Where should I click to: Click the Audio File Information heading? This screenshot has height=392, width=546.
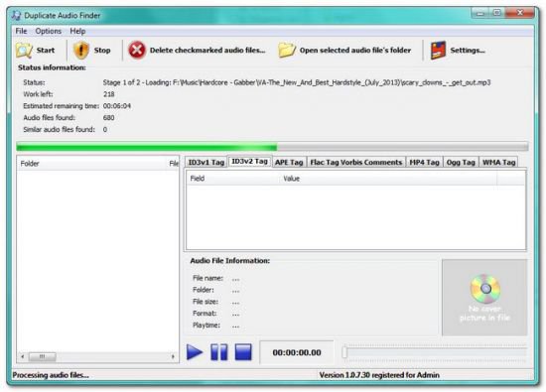pos(230,261)
